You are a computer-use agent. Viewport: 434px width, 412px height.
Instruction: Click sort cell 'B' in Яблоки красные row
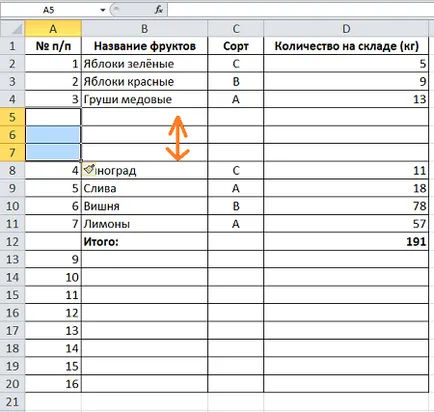pos(236,81)
